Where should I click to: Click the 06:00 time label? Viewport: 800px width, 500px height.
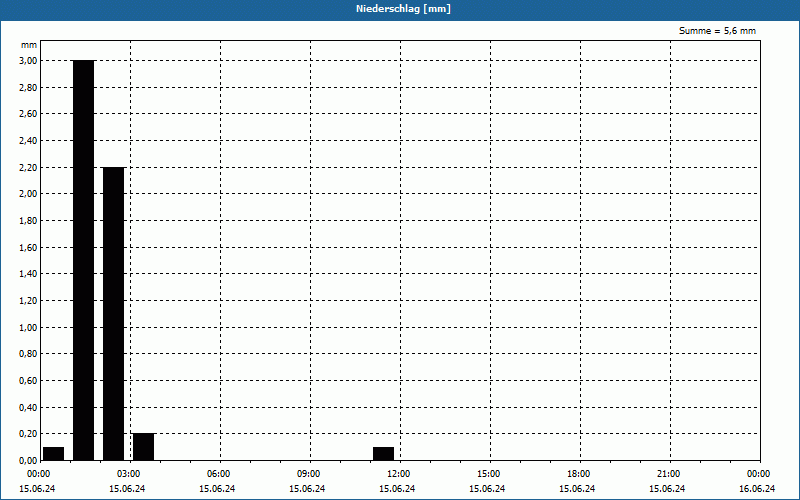(x=218, y=474)
